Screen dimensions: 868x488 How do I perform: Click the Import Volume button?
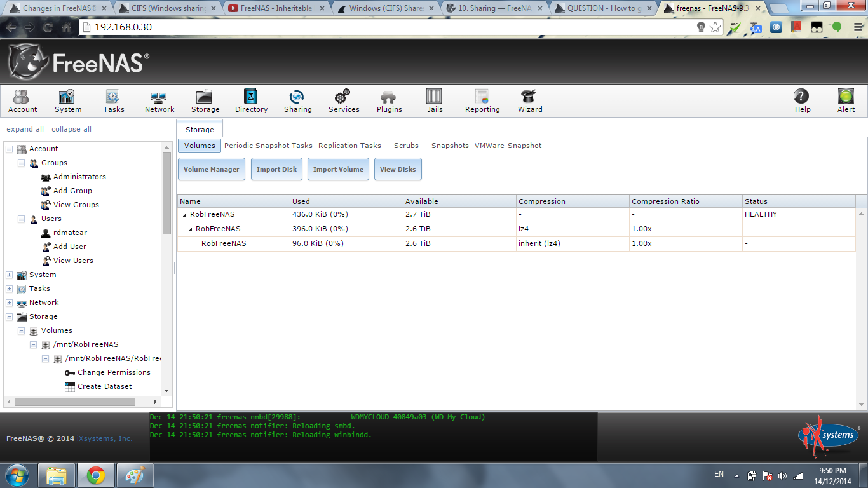pos(338,170)
